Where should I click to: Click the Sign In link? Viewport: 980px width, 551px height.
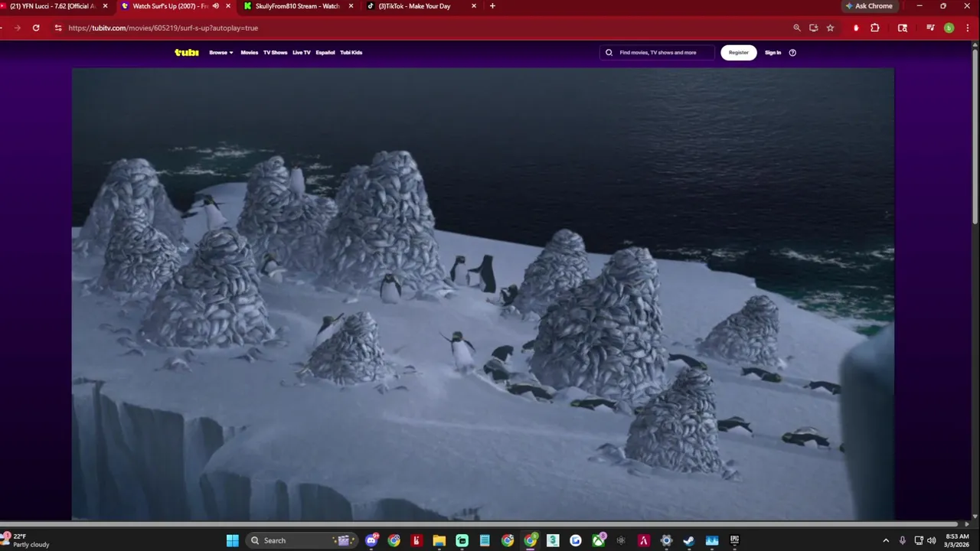click(773, 53)
